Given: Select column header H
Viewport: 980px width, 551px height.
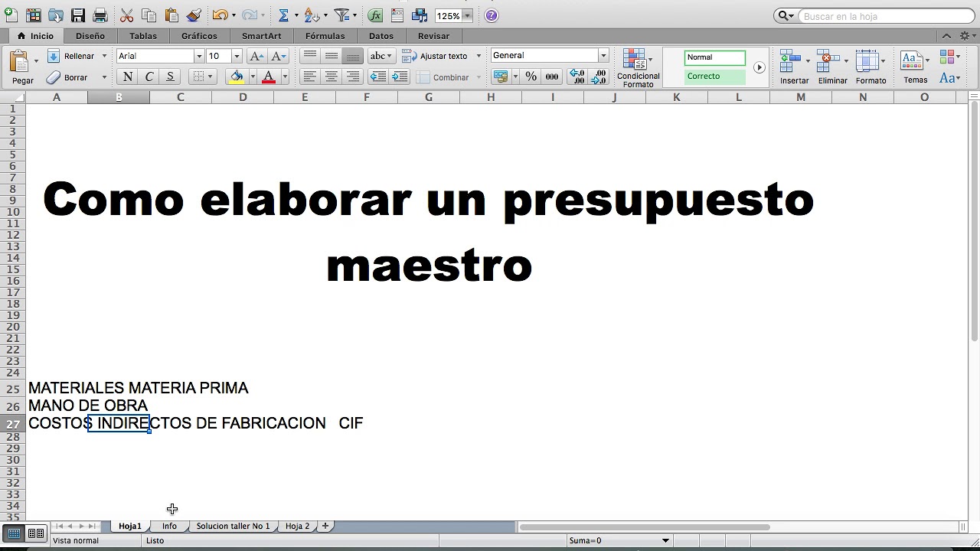Looking at the screenshot, I should (x=491, y=97).
